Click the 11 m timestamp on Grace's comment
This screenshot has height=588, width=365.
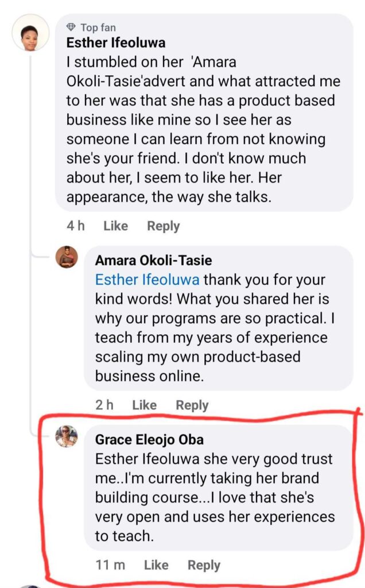tap(110, 565)
